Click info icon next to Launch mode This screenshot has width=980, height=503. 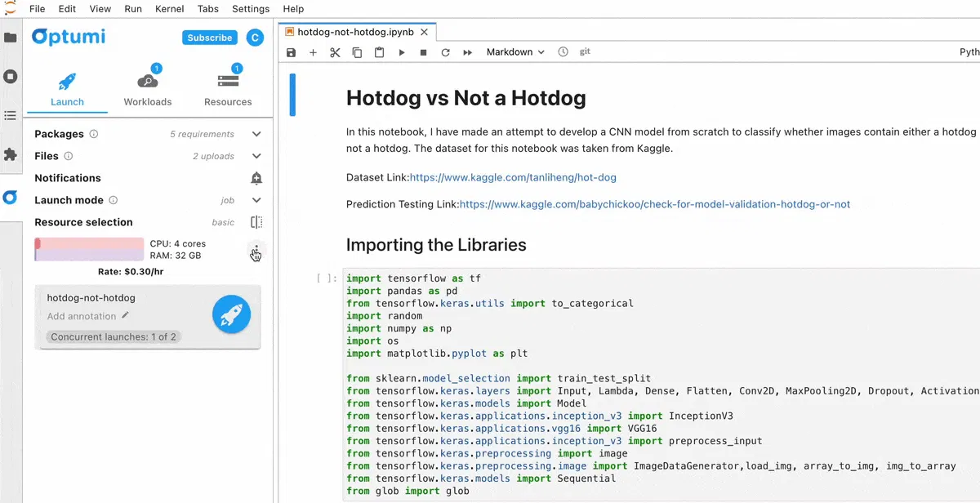114,200
